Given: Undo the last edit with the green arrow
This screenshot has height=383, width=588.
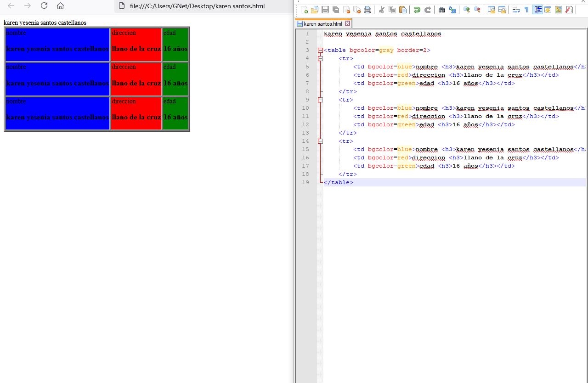Looking at the screenshot, I should coord(417,10).
